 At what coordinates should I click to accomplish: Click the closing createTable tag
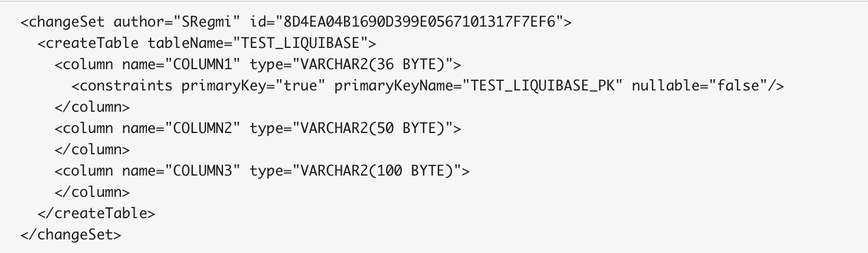[x=96, y=213]
